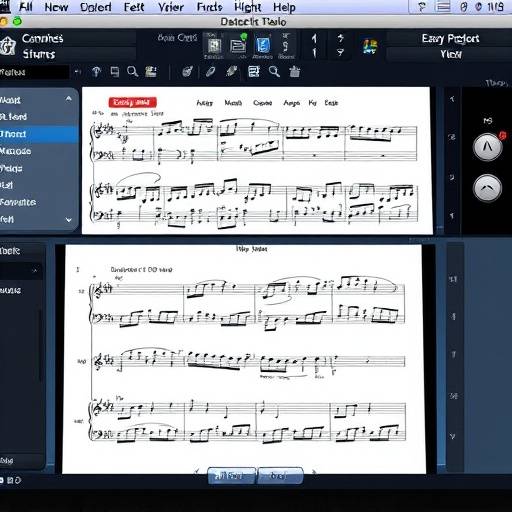512x512 pixels.
Task: Open the New menu
Action: coord(56,7)
